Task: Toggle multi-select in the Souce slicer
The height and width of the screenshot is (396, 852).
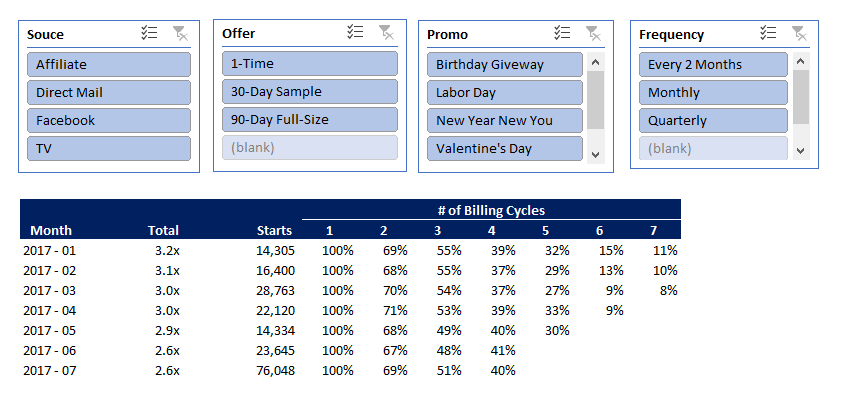Action: click(149, 34)
